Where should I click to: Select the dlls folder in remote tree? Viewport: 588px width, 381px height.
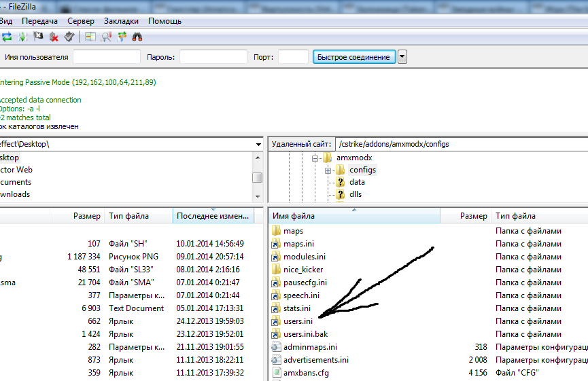[356, 194]
